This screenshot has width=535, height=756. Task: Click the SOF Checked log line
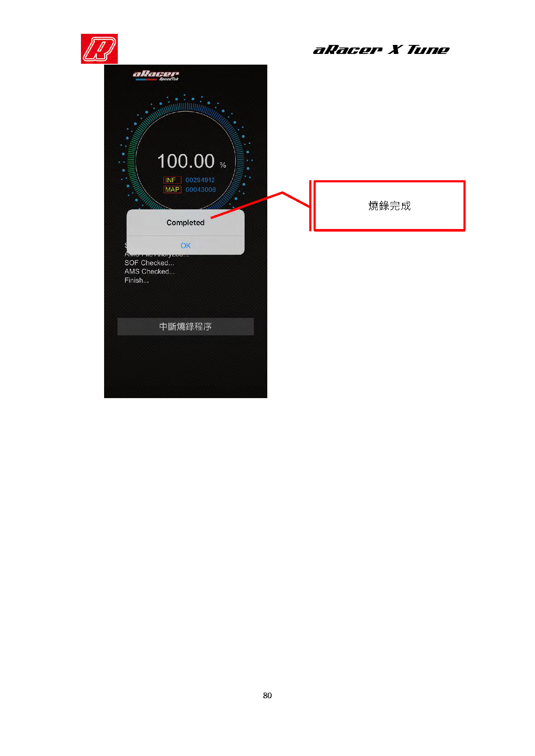(149, 263)
